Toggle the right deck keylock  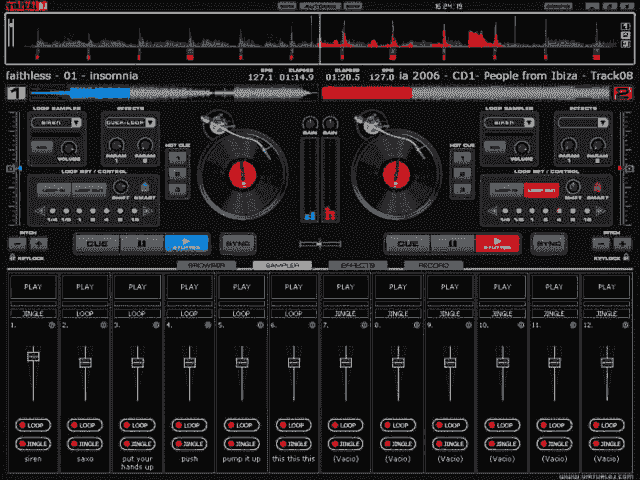611,258
